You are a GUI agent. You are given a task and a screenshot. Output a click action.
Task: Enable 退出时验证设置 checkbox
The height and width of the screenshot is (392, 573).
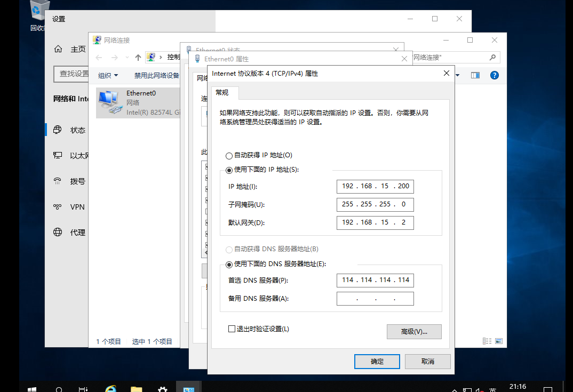232,329
